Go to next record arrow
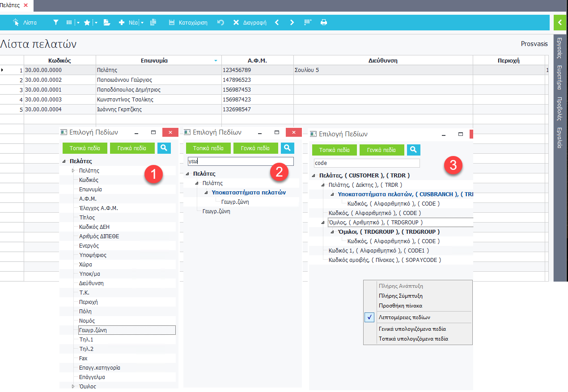Viewport: 568px width, 392px height. click(292, 22)
